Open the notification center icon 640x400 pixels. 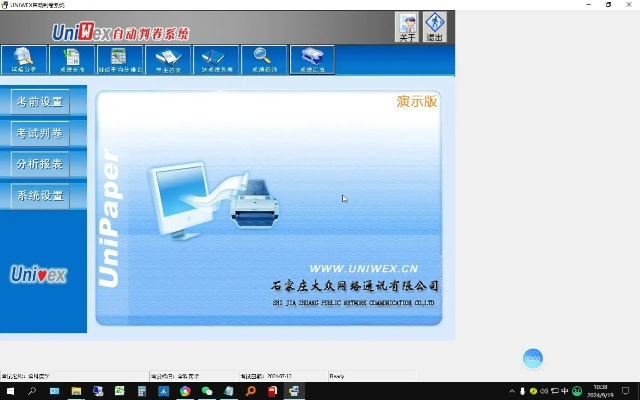[626, 391]
